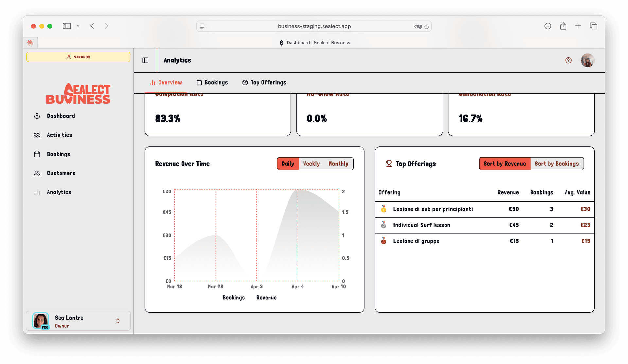Viewport: 628px width, 364px height.
Task: Switch revenue chart to Weekly view
Action: [x=311, y=164]
